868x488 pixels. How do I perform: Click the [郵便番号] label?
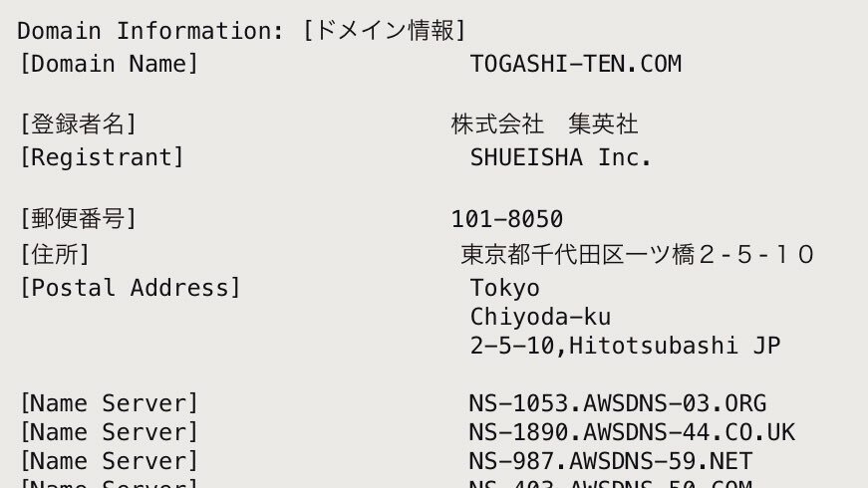pyautogui.click(x=78, y=218)
